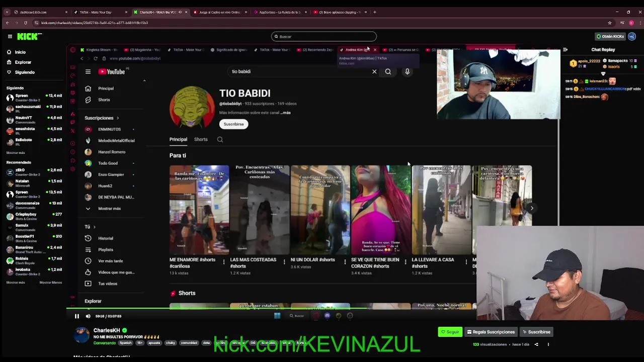Bookmark this page with the star

(609, 23)
